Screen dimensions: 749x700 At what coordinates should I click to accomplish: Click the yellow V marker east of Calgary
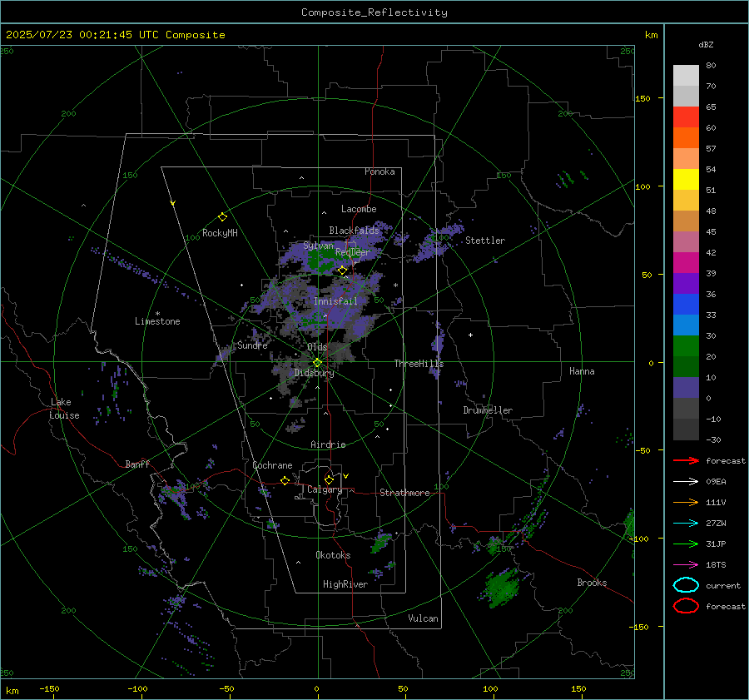pos(346,476)
